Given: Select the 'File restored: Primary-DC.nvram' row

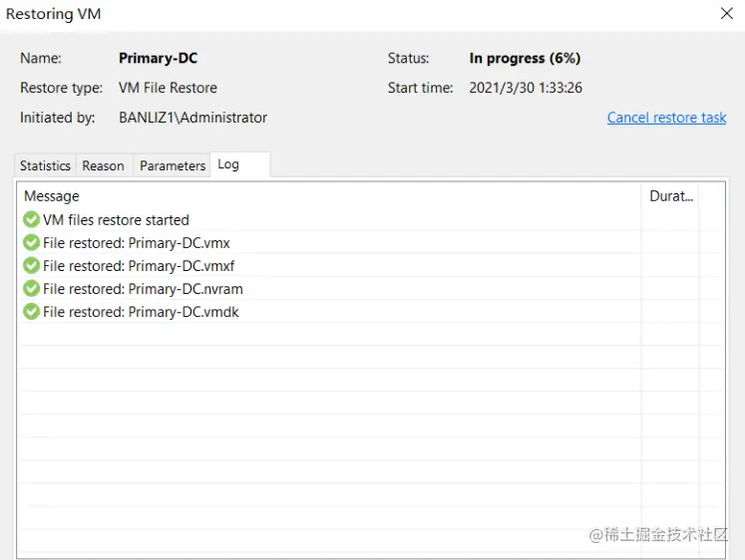Looking at the screenshot, I should tap(371, 289).
